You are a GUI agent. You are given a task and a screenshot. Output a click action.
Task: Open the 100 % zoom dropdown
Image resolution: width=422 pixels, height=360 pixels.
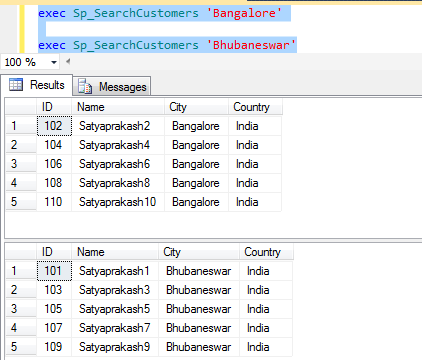click(x=54, y=62)
